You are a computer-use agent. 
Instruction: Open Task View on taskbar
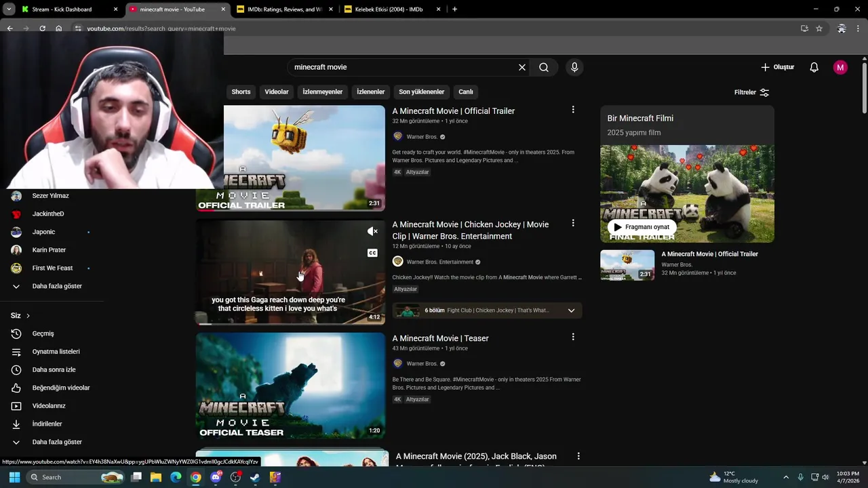136,477
